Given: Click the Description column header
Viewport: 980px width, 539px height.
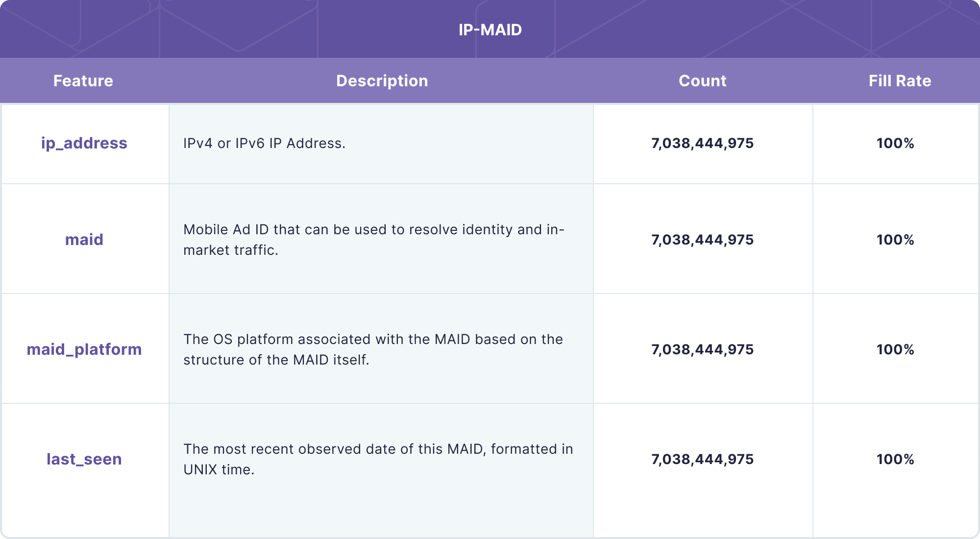Looking at the screenshot, I should point(382,80).
